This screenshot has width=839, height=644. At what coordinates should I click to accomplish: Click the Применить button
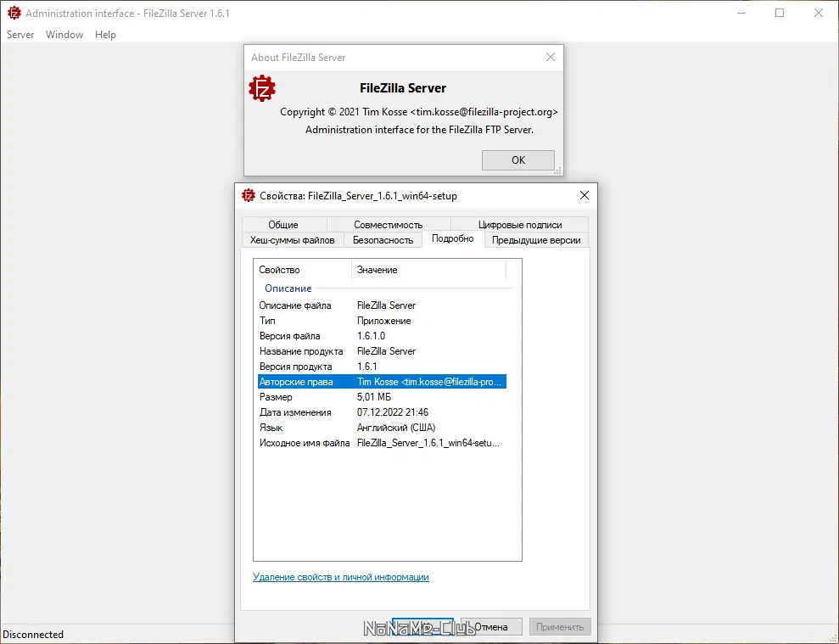[560, 627]
